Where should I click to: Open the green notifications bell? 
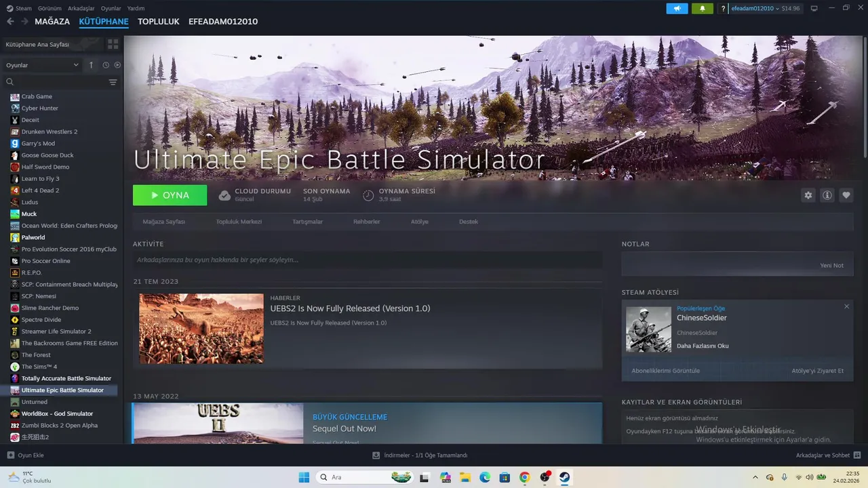(702, 8)
